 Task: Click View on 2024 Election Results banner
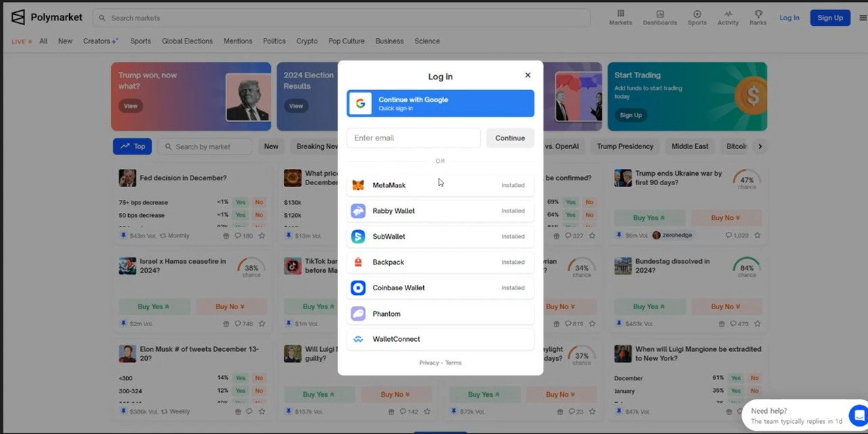tap(296, 106)
